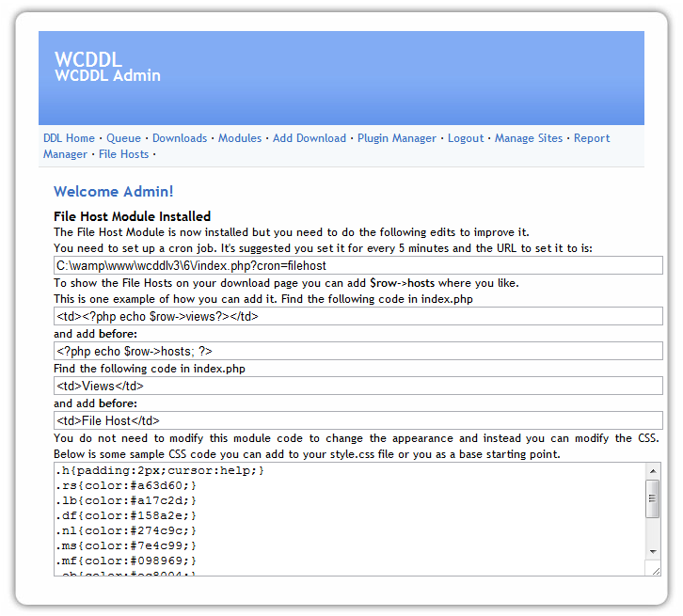683x616 pixels.
Task: Click the $row->hosts echo code field
Action: 357,351
